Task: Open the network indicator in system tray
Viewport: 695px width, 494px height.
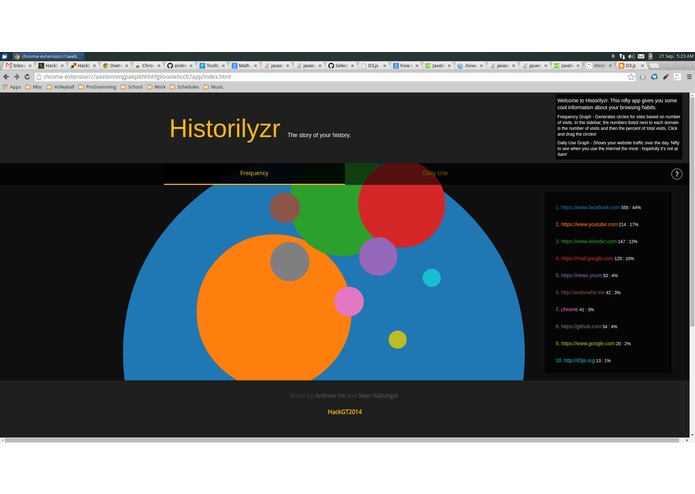Action: pos(622,56)
